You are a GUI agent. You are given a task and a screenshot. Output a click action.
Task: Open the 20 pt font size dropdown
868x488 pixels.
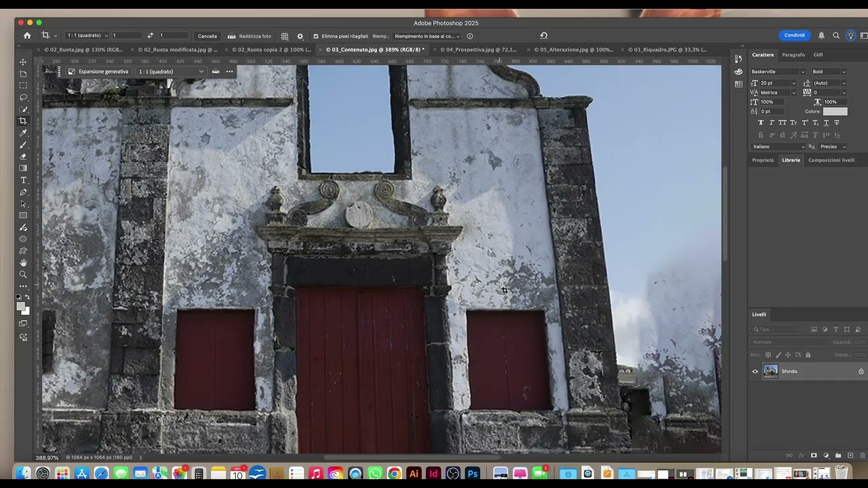(793, 83)
